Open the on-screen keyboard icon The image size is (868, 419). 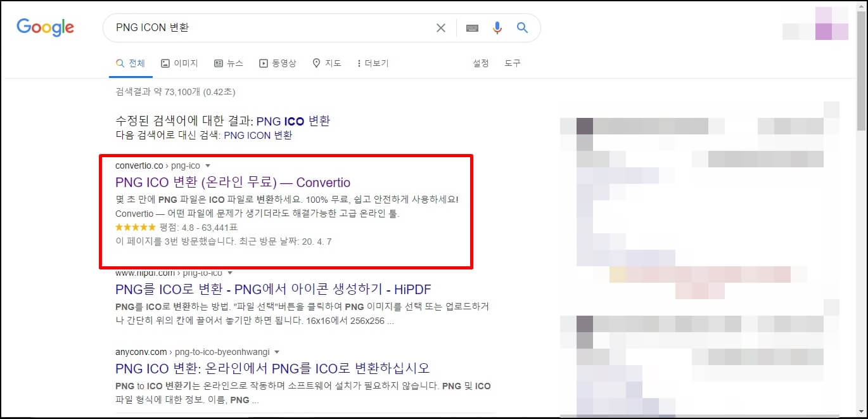pos(472,28)
